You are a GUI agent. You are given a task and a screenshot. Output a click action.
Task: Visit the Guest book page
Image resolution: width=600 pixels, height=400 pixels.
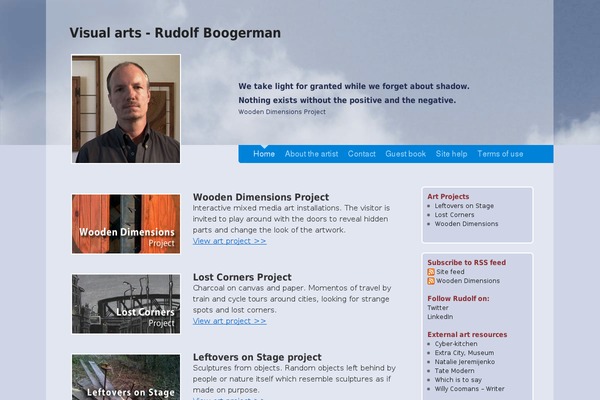coord(405,154)
